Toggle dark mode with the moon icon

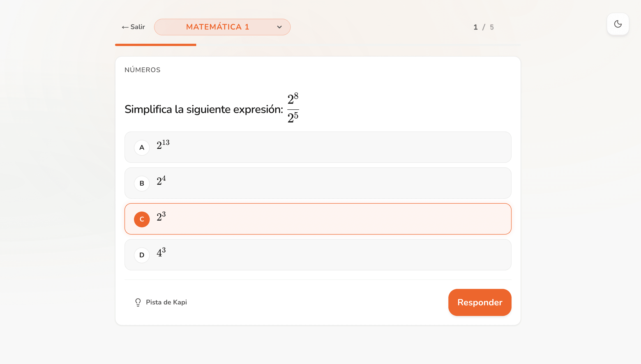coord(618,24)
